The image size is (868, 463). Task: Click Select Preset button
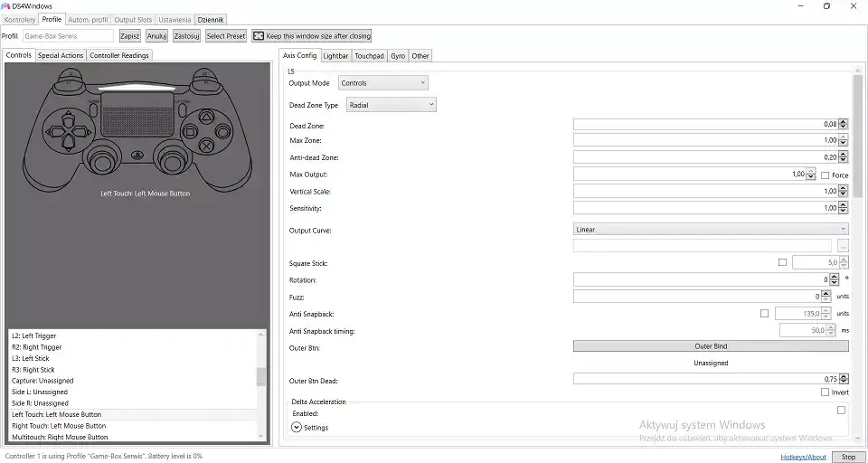click(226, 36)
